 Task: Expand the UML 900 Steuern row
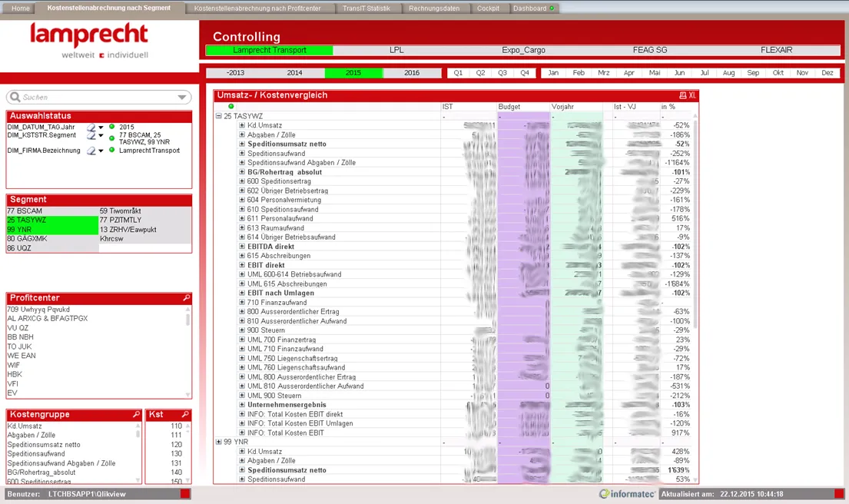coord(242,395)
